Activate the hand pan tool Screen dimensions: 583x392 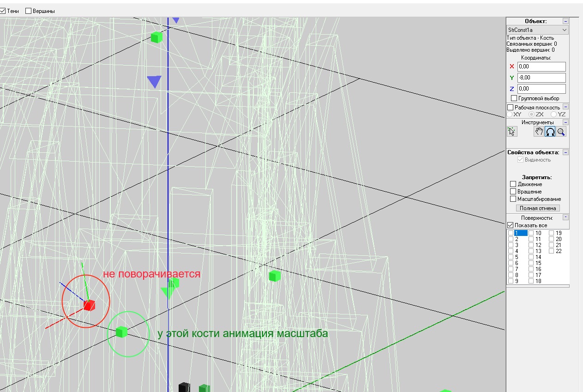click(539, 132)
